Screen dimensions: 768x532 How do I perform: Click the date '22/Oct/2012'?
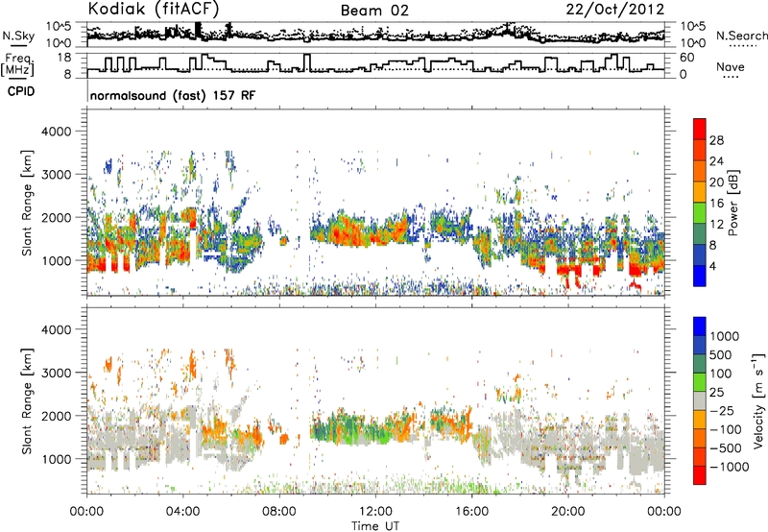pos(615,10)
